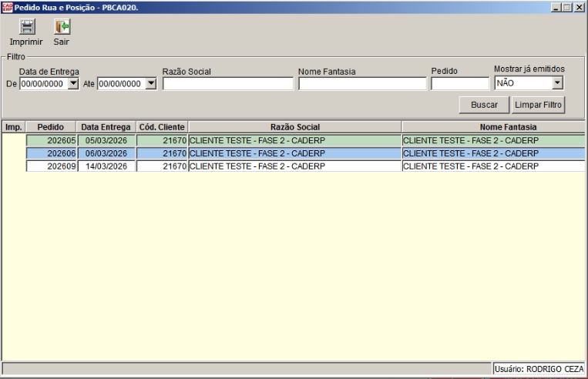Viewport: 588px width, 379px height.
Task: Click the Buscar button
Action: click(484, 105)
